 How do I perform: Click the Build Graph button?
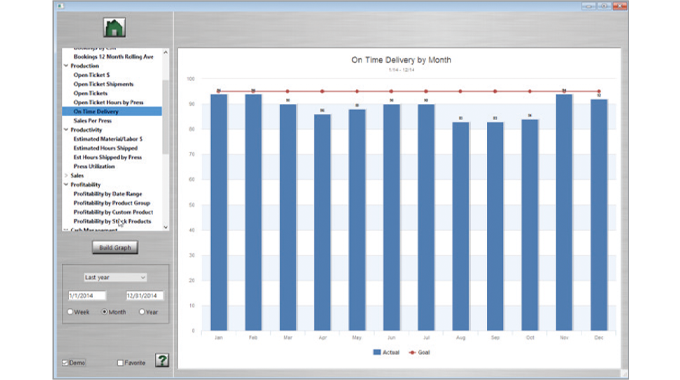pyautogui.click(x=115, y=247)
